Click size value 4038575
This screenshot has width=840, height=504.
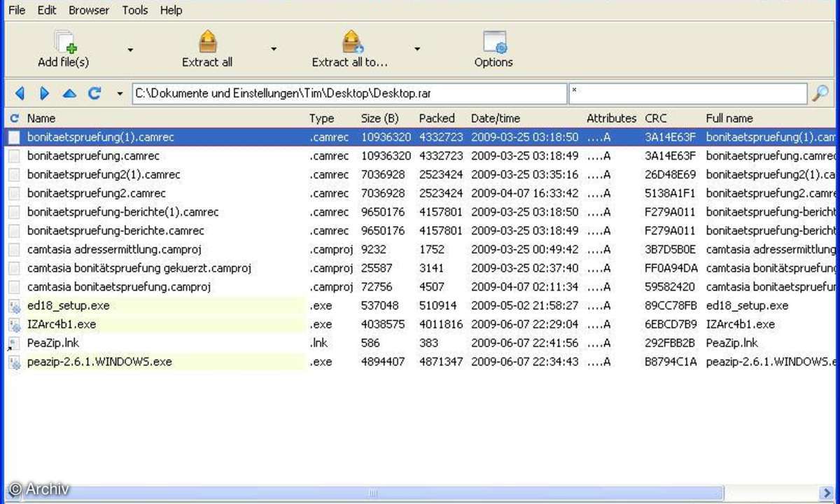pos(383,325)
